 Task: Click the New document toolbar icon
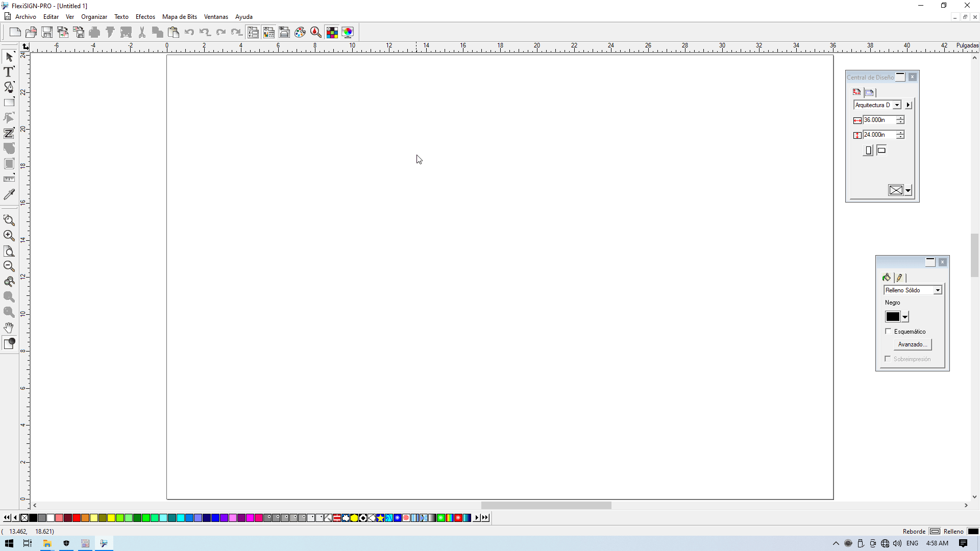15,33
